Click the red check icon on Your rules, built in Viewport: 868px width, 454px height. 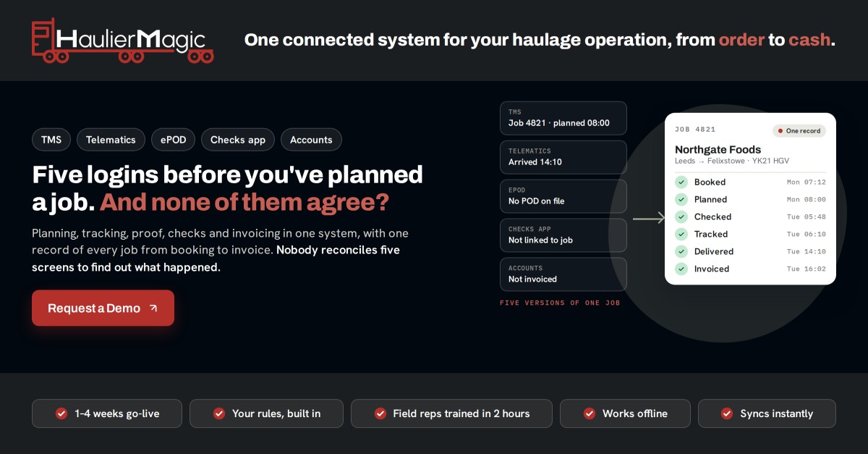point(218,413)
